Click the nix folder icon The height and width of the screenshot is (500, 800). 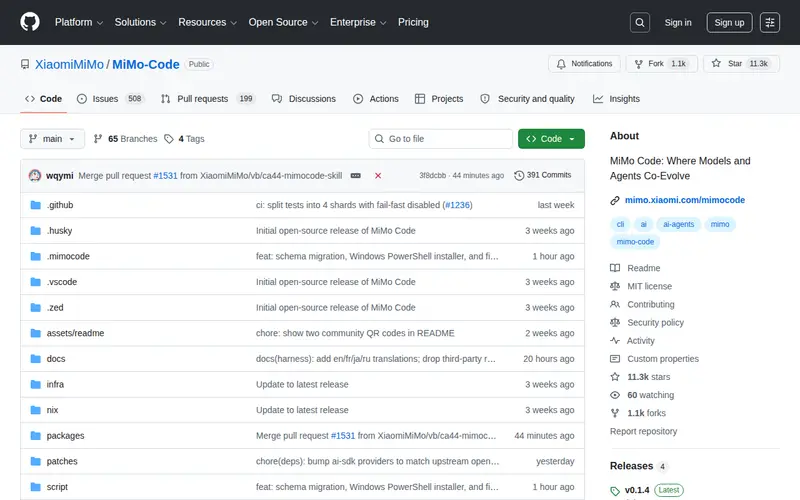(x=35, y=410)
